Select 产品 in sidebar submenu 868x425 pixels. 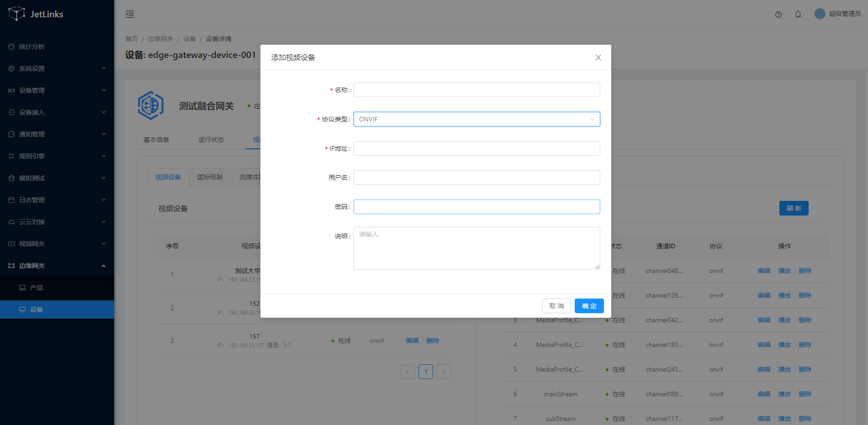point(37,288)
